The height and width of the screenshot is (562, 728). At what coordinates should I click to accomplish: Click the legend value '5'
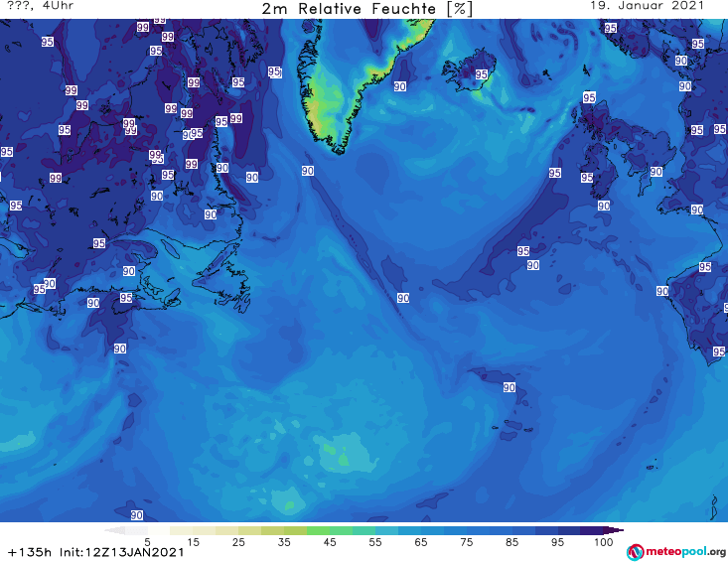147,542
